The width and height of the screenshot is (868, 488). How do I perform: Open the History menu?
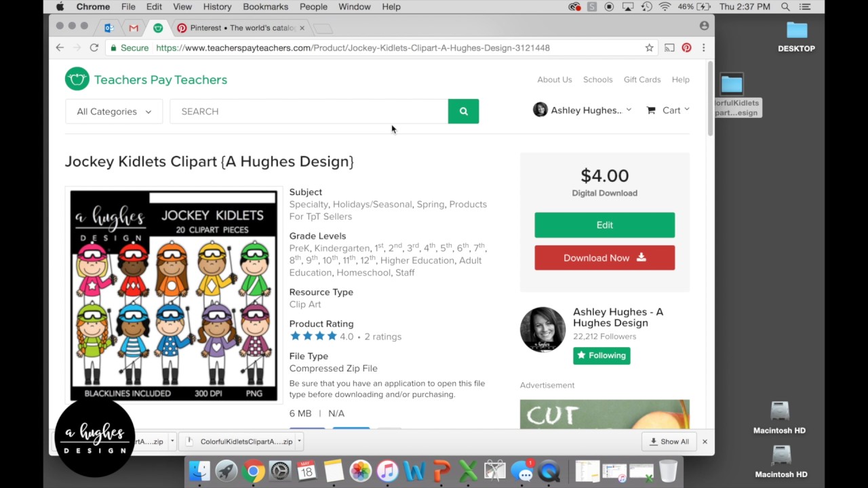click(217, 7)
